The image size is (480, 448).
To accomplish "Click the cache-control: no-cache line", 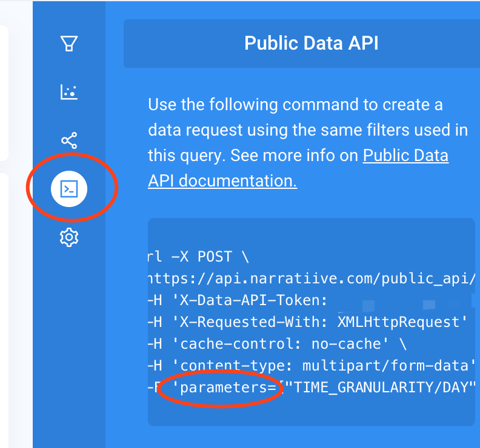I will pos(278,344).
